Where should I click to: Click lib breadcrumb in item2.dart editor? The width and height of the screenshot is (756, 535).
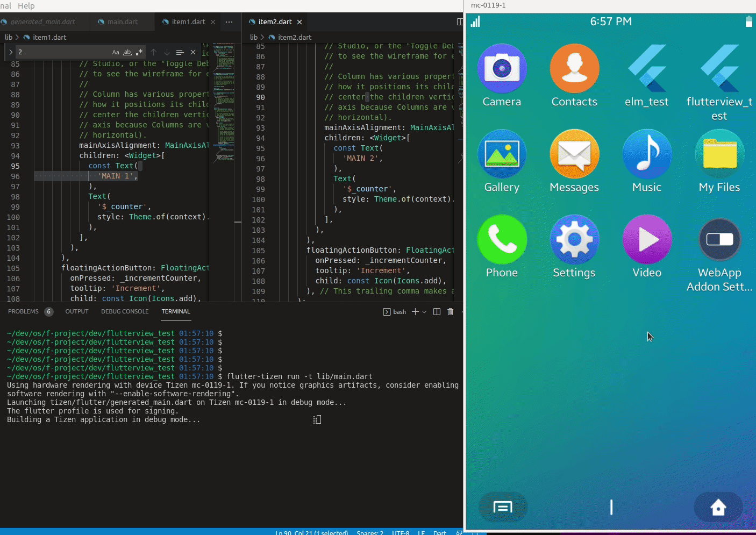coord(254,37)
